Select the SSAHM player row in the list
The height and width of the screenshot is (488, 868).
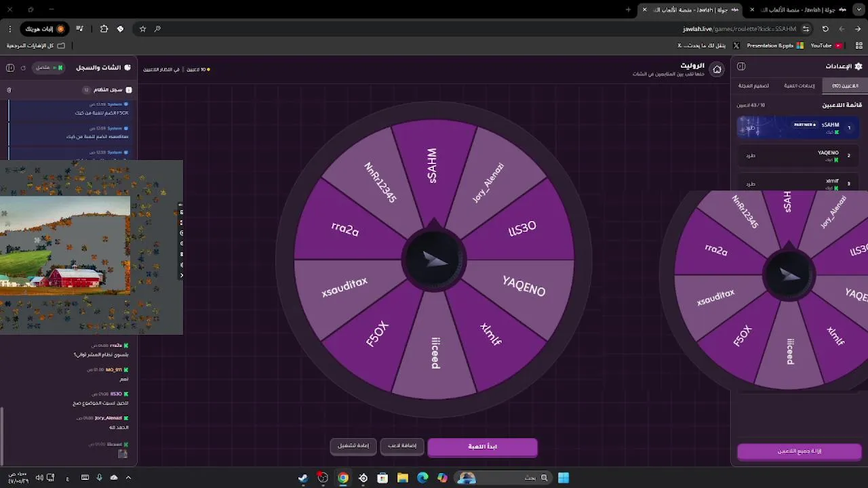tap(798, 127)
